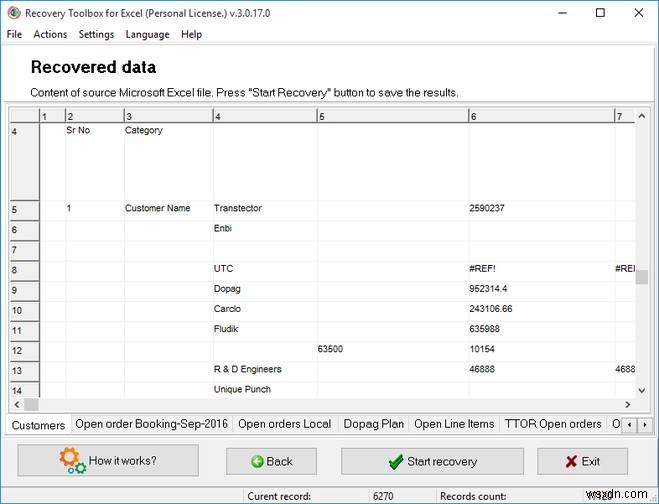Switch to the Customers sheet tab

point(38,425)
